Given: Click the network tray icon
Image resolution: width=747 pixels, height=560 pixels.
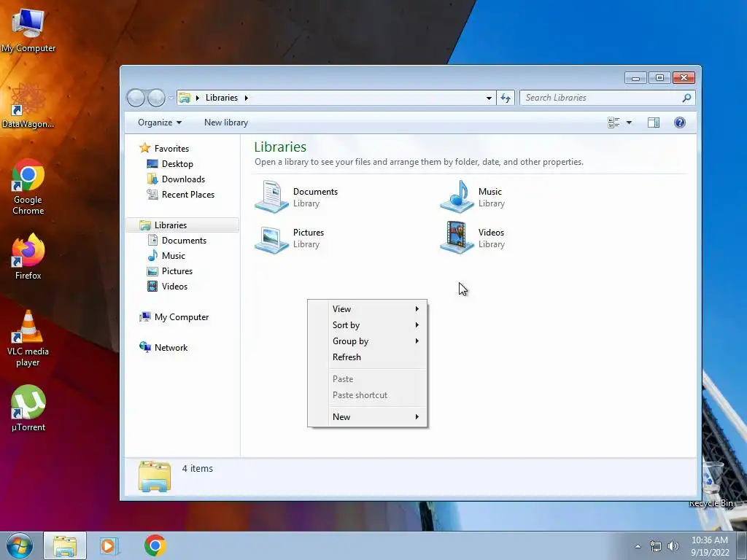Looking at the screenshot, I should (656, 546).
